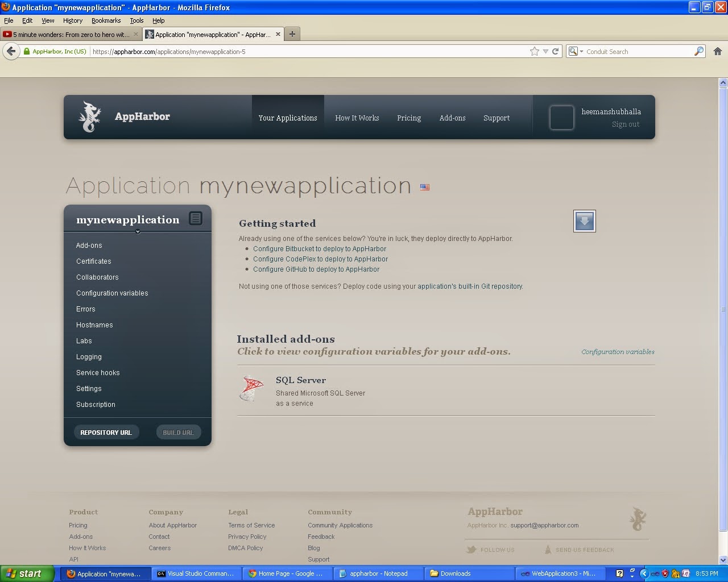Switch to appharbor Notepad taskbar item
The width and height of the screenshot is (728, 582).
[x=378, y=573]
